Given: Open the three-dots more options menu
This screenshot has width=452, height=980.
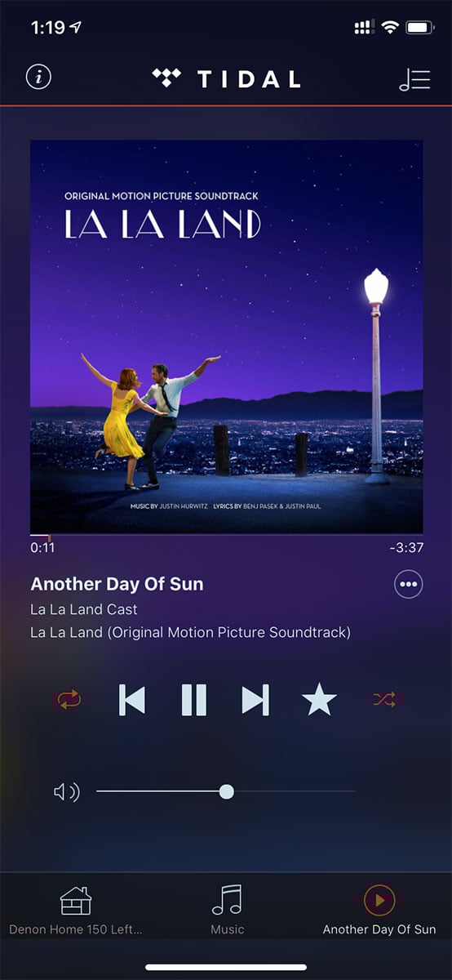Looking at the screenshot, I should (409, 585).
